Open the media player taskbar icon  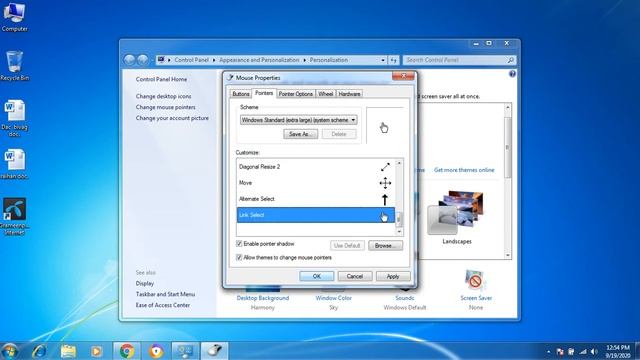[96, 351]
